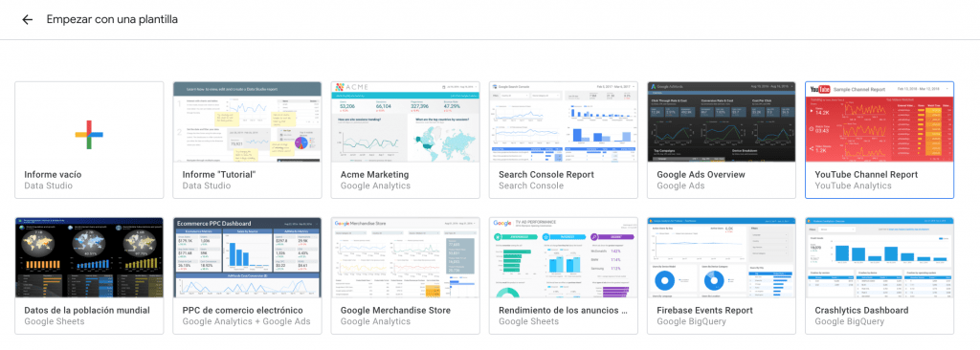Viewport: 980px width, 350px height.
Task: Open the Search Console Report thumbnail
Action: [x=564, y=121]
